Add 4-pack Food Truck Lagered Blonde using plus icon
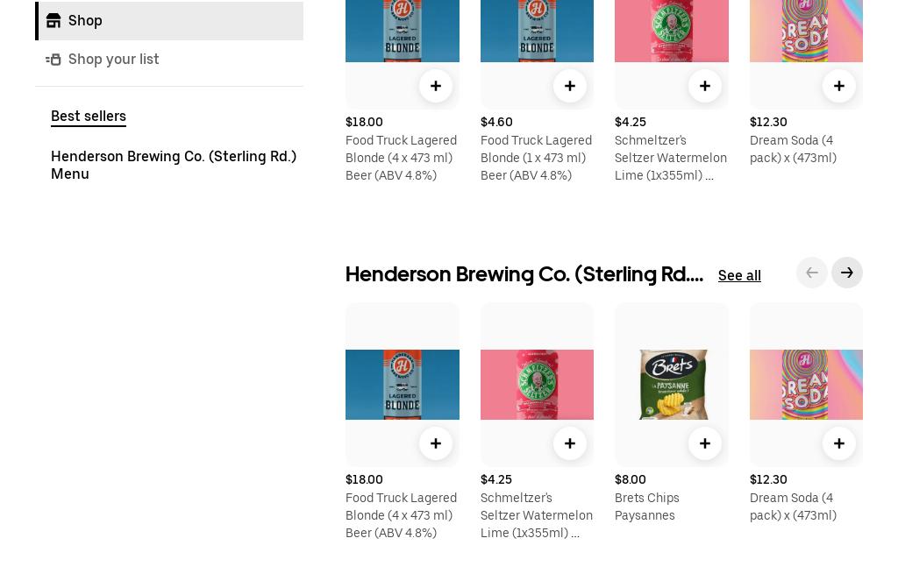 (x=436, y=86)
